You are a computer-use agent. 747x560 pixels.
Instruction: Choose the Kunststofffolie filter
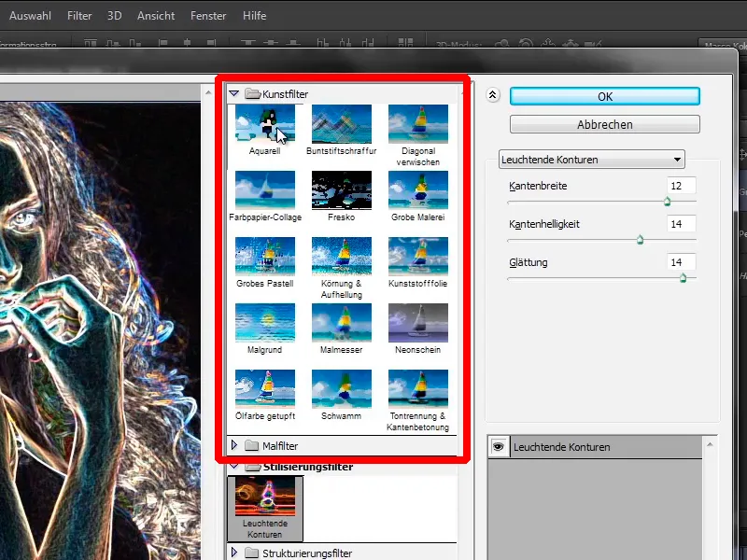[x=418, y=257]
